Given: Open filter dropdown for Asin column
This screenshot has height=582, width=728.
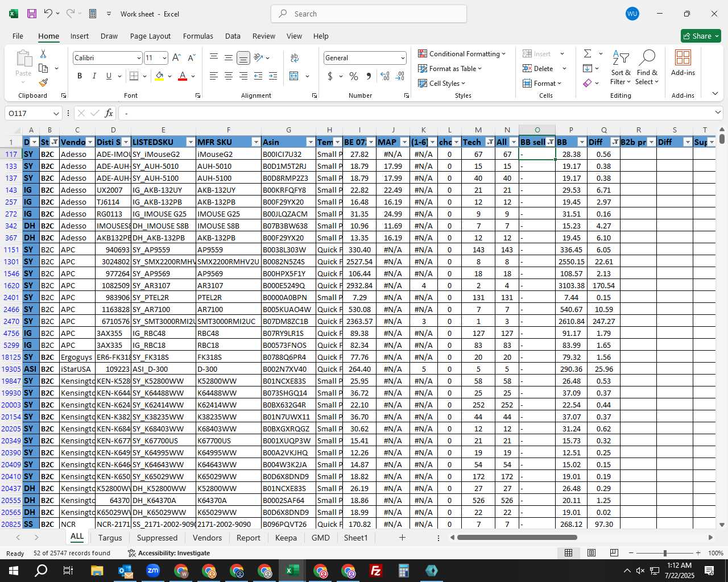Looking at the screenshot, I should click(x=311, y=142).
